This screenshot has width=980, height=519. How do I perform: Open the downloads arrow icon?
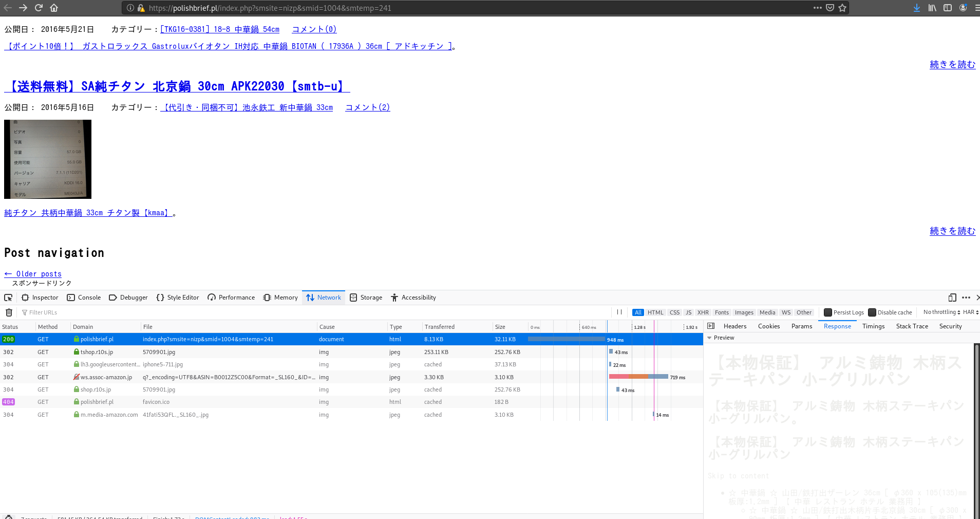(916, 8)
